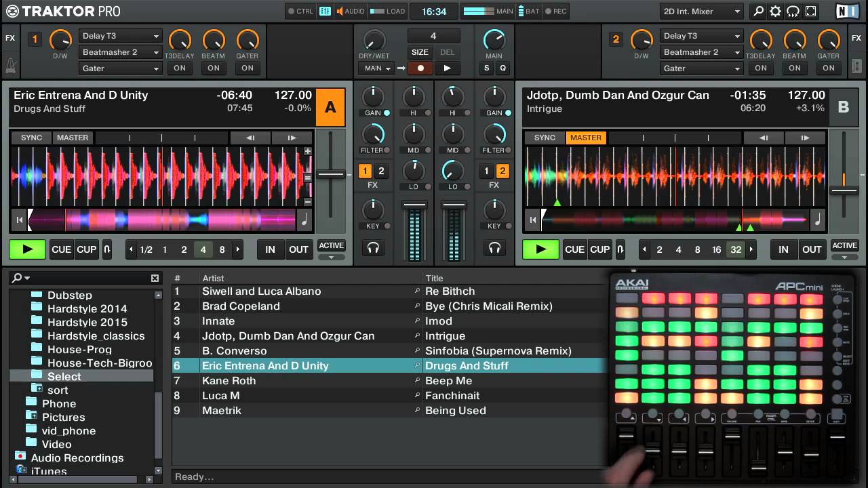Expand Deck A advanced panel arrow under ACTIVE

pyautogui.click(x=332, y=257)
